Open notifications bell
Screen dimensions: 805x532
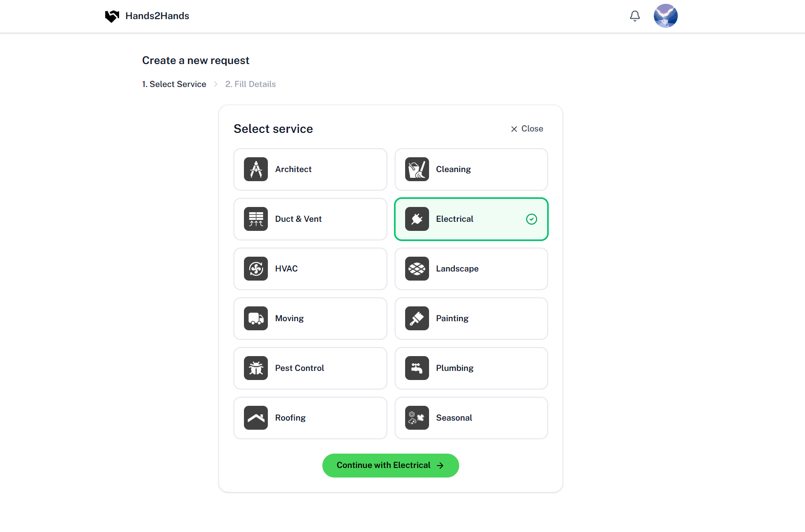pyautogui.click(x=635, y=16)
